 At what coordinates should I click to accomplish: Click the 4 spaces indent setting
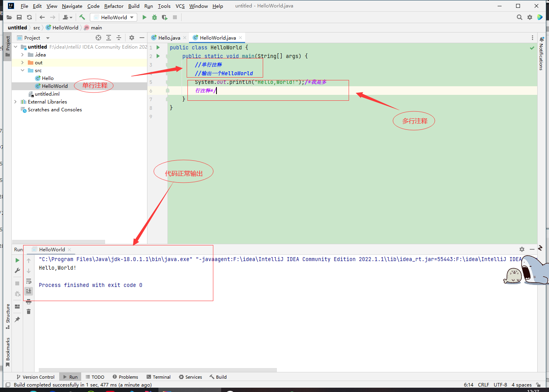coord(522,385)
